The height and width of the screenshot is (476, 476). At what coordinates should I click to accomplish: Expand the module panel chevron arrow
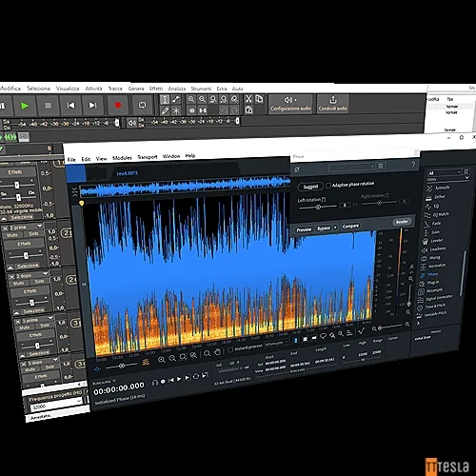pos(418,324)
